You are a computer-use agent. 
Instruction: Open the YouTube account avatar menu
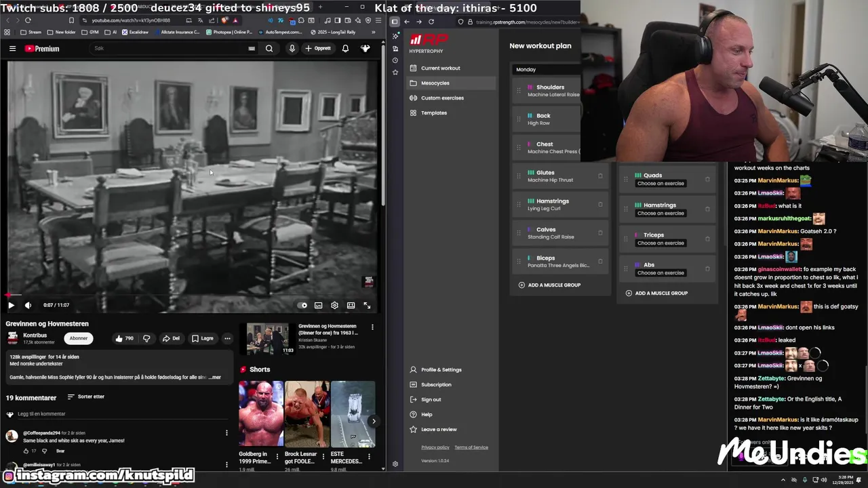coord(366,49)
